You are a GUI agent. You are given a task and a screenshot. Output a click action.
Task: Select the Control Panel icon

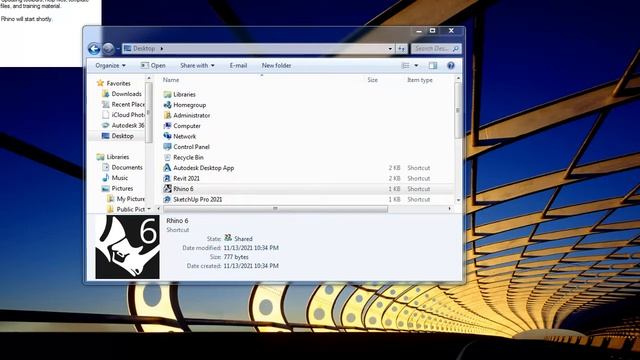tap(167, 147)
